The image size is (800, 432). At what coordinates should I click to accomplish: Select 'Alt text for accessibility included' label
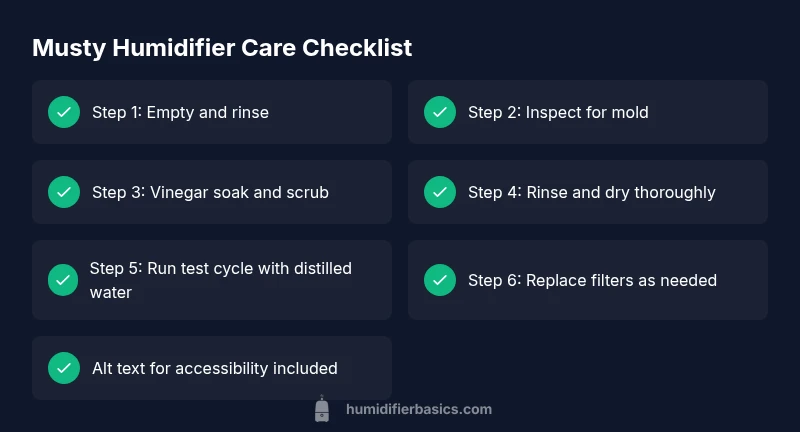[214, 368]
